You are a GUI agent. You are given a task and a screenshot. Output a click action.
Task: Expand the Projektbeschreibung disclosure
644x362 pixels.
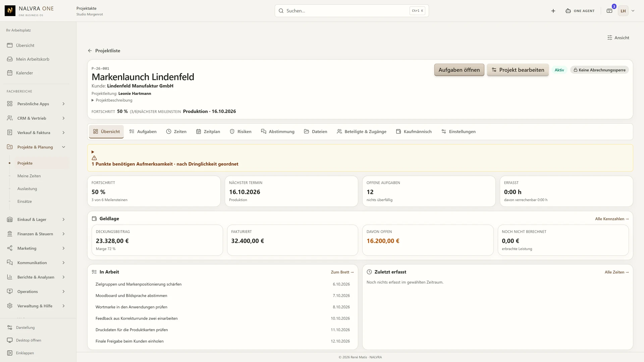(x=112, y=100)
